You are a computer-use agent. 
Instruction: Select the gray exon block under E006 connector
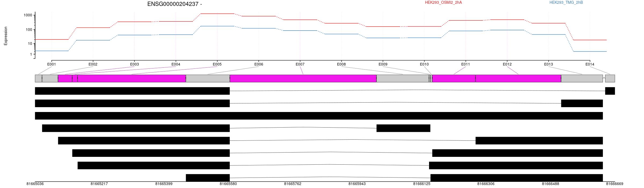[x=208, y=78]
